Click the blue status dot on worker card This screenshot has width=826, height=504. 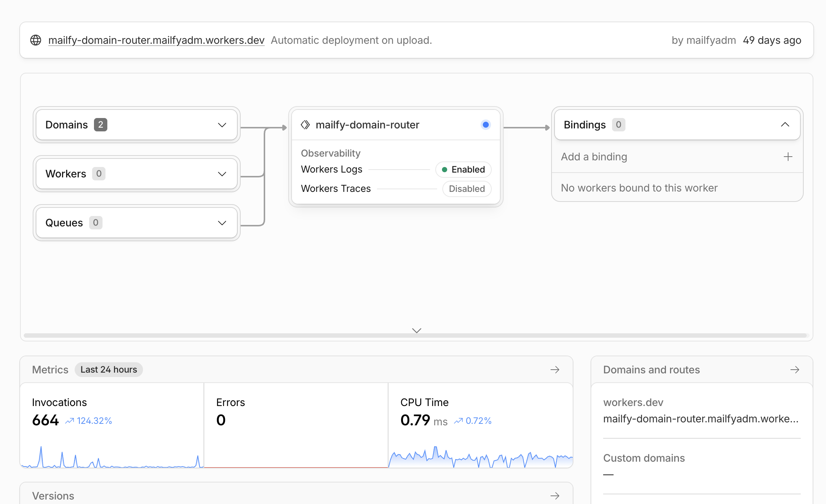point(485,125)
